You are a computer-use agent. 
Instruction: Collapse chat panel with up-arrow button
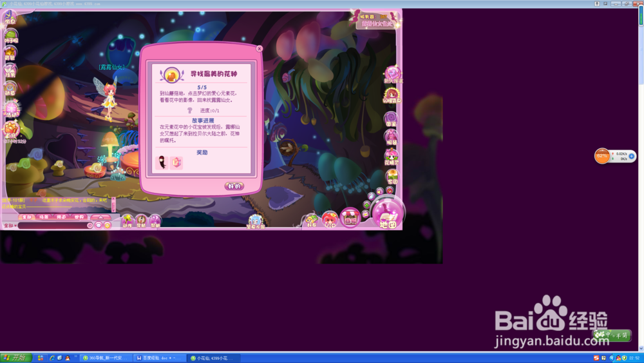tap(100, 217)
